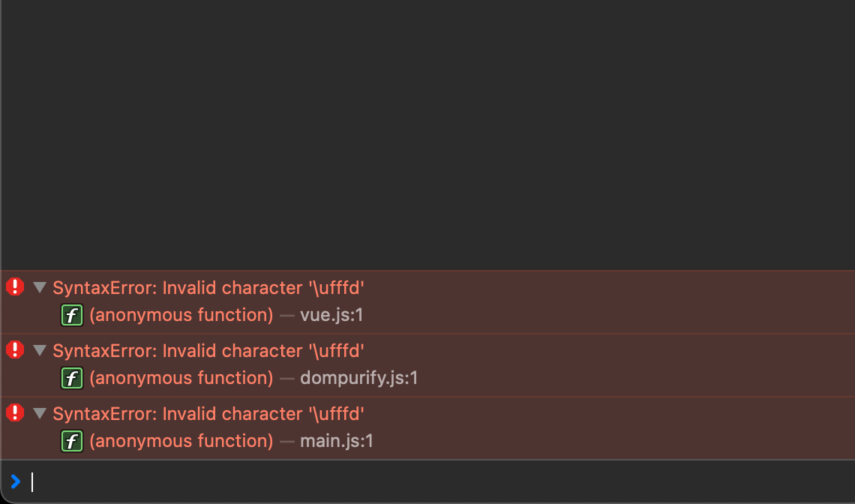Select the SyntaxError message above main.js

tap(208, 413)
